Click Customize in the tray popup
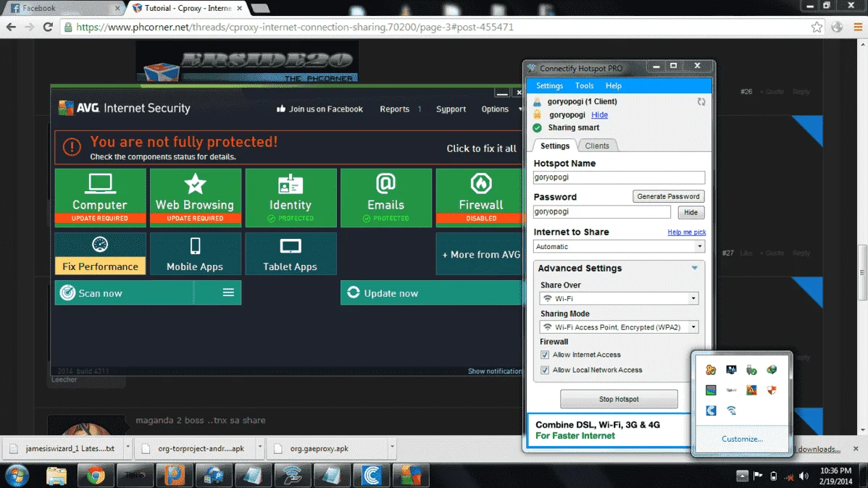The width and height of the screenshot is (868, 488). [742, 439]
